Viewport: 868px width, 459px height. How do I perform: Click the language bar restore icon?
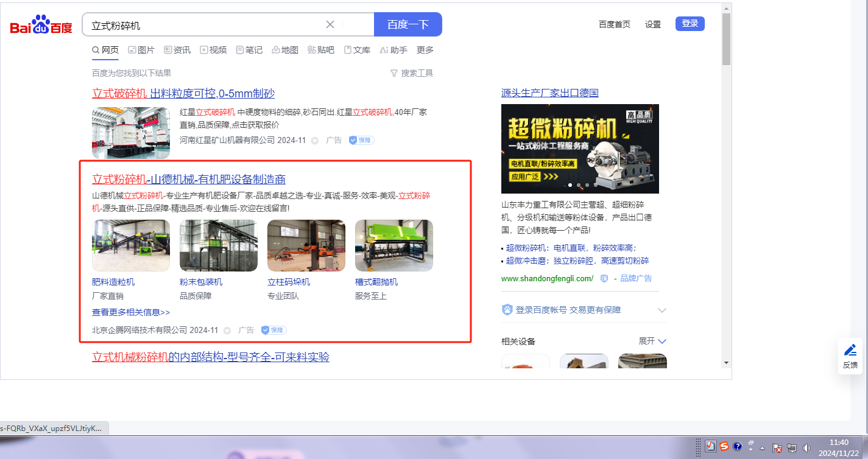pyautogui.click(x=751, y=443)
